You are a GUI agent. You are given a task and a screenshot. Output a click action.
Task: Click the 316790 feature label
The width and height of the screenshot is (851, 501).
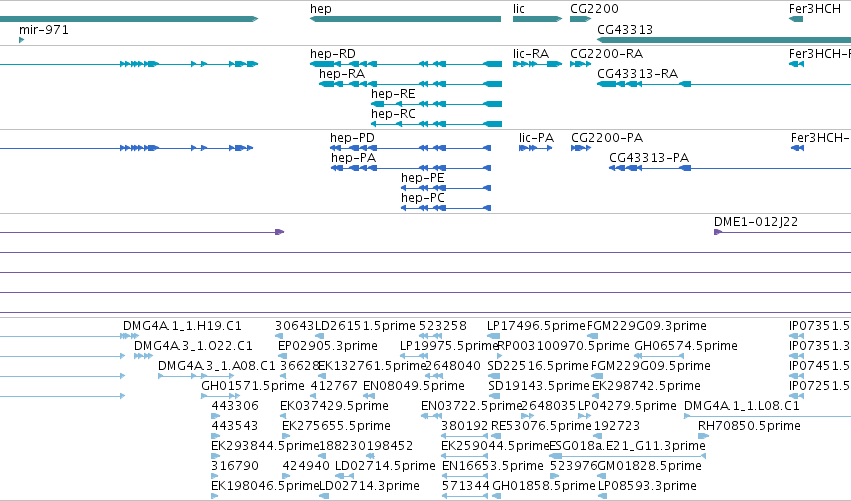click(x=235, y=467)
